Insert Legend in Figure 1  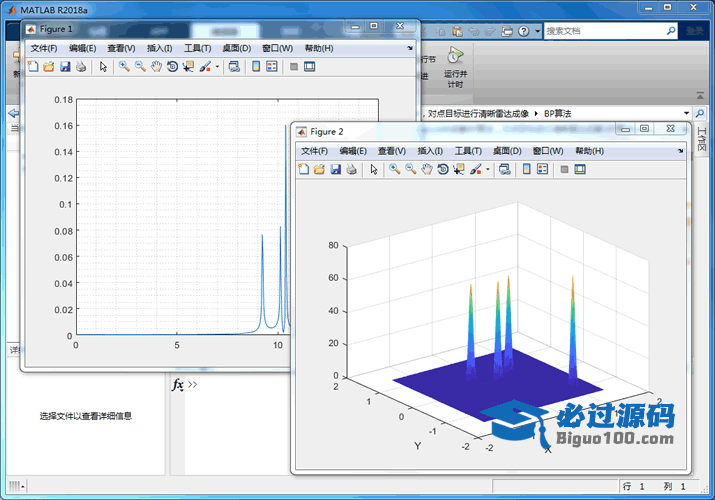point(272,67)
